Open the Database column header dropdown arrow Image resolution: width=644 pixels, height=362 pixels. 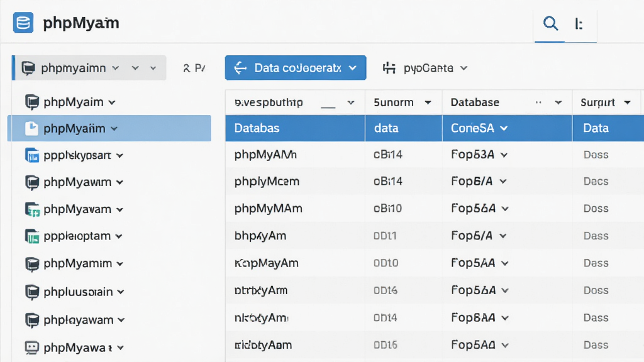(x=558, y=102)
